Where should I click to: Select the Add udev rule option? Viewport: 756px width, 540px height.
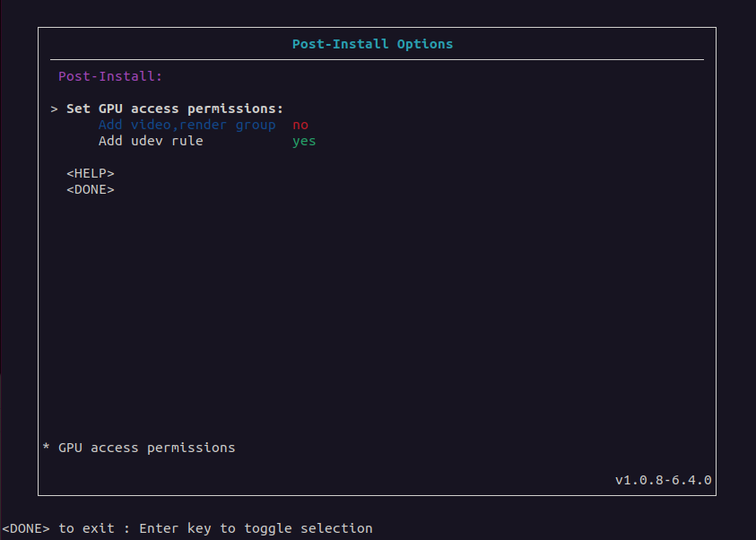(x=151, y=141)
